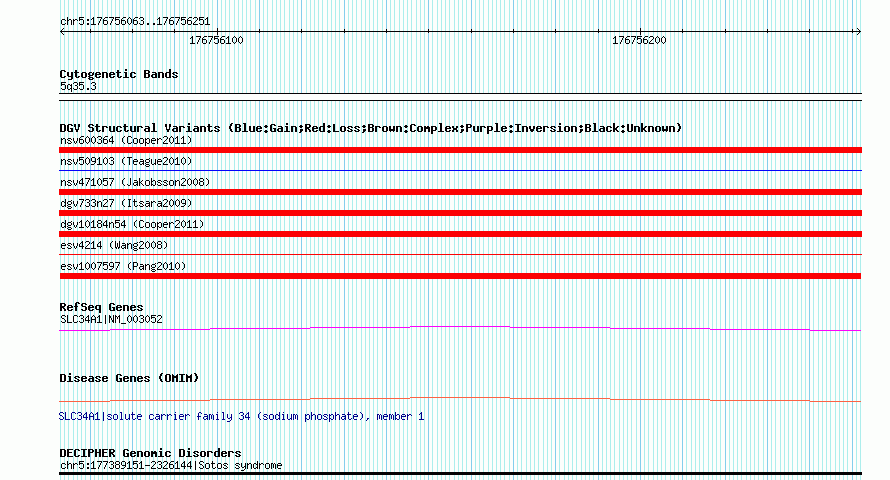Open variant esv1007597 (Pang2010) label
This screenshot has height=480, width=890.
pyautogui.click(x=123, y=266)
